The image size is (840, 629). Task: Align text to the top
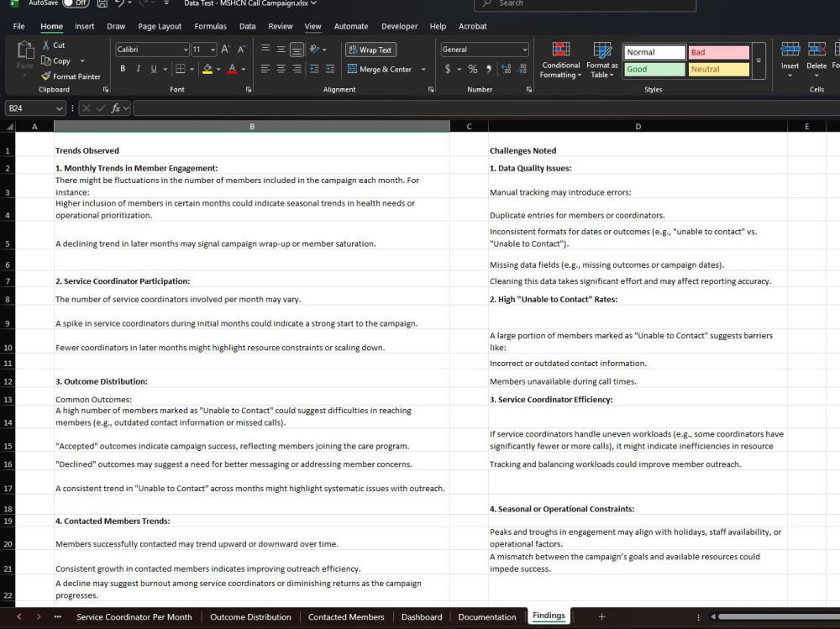(265, 49)
